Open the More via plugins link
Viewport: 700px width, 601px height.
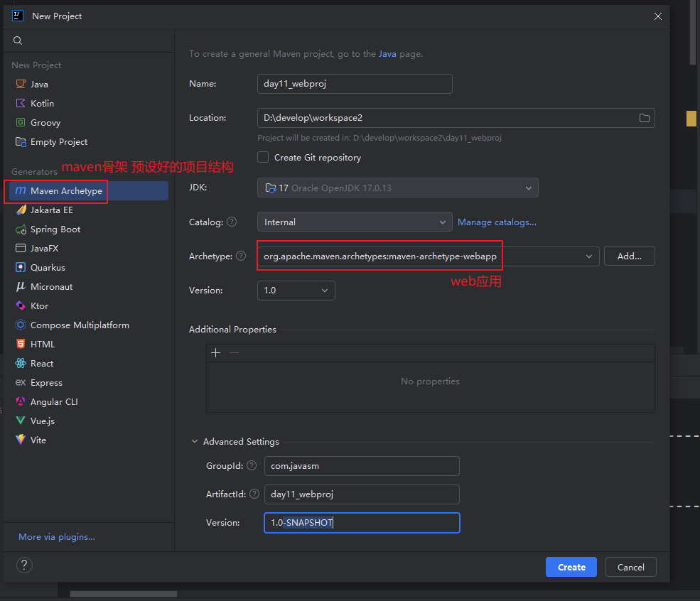(57, 537)
